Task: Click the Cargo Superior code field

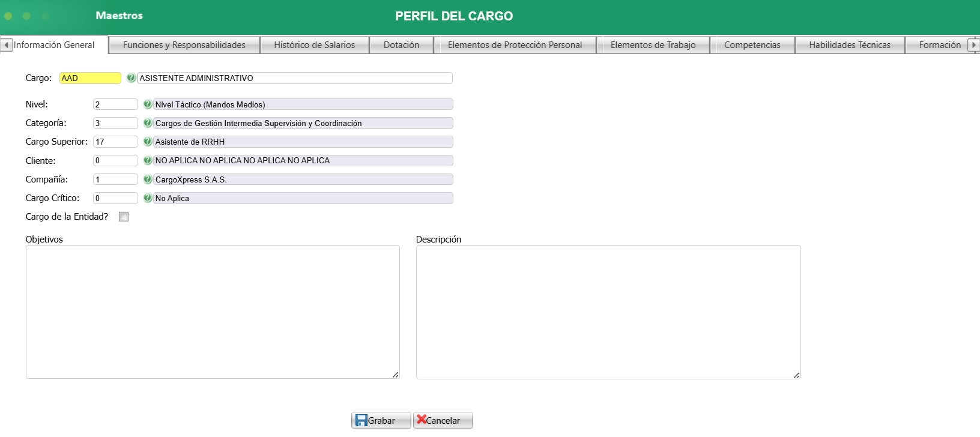Action: (x=115, y=142)
